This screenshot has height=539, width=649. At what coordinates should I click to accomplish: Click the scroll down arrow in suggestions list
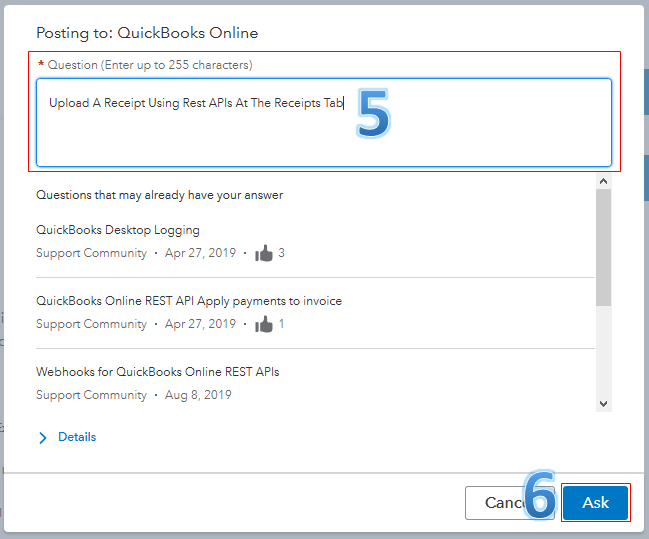[x=603, y=404]
